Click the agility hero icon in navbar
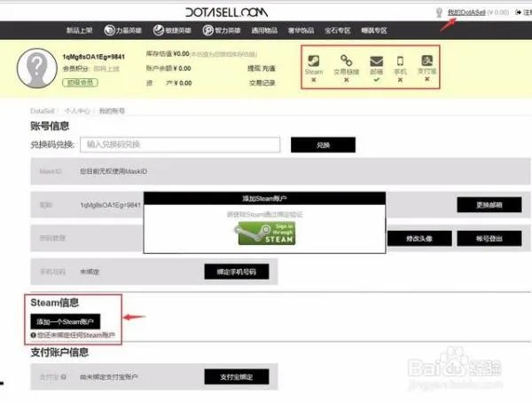532x403 pixels. click(158, 30)
